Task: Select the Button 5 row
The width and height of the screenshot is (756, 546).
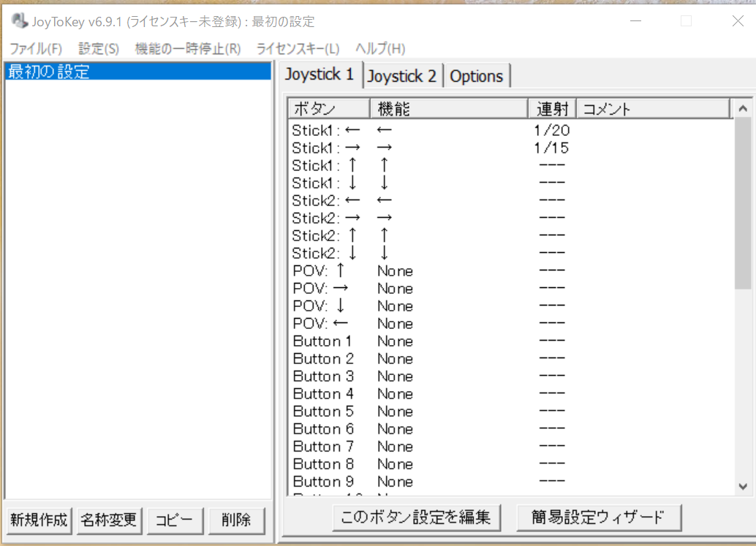Action: (x=511, y=412)
